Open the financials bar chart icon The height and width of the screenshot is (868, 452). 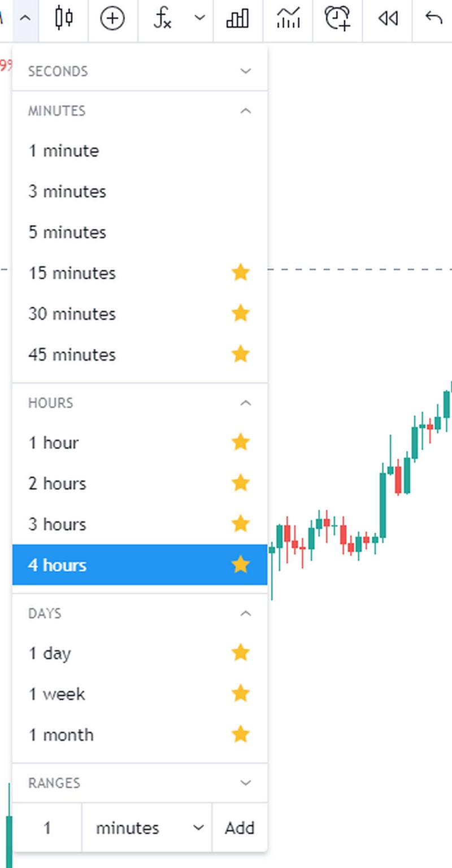point(237,19)
